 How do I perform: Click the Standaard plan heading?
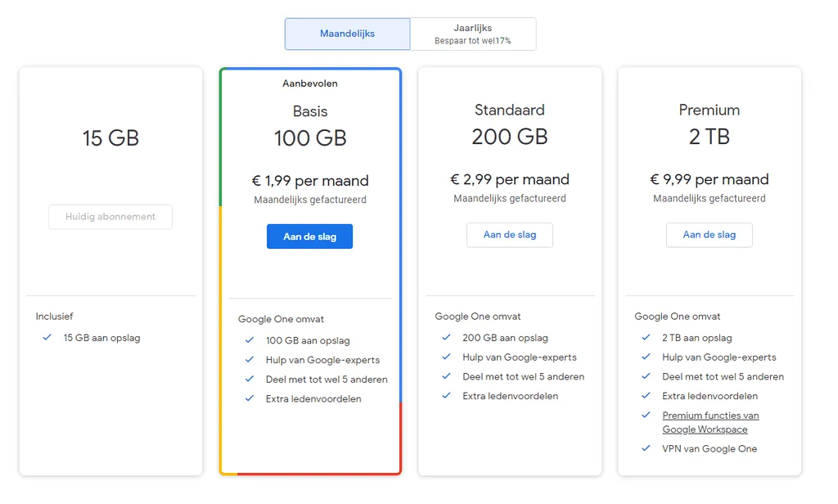point(509,110)
